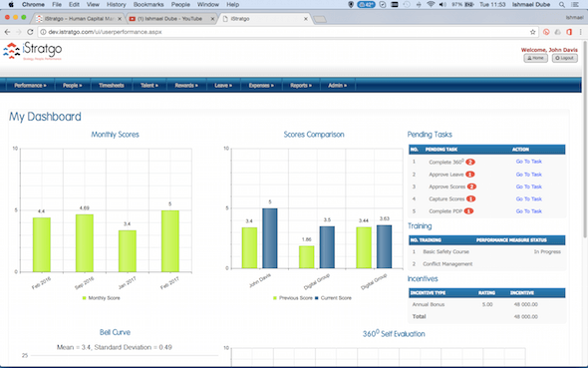Switch to iStratgo Human Capital tab

click(80, 18)
